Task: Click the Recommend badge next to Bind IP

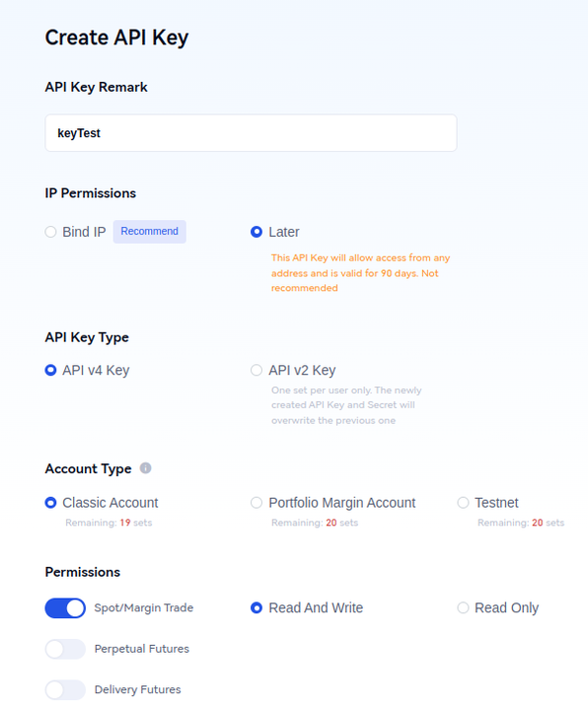Action: point(150,232)
